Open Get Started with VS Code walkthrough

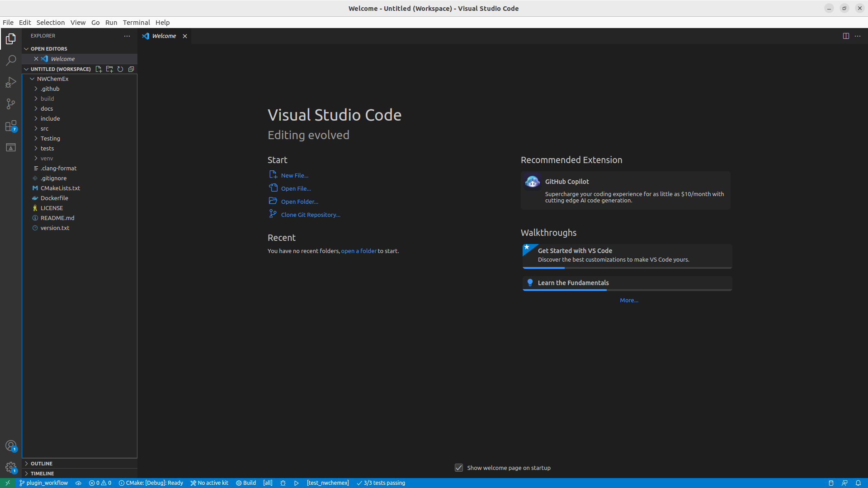(x=627, y=256)
